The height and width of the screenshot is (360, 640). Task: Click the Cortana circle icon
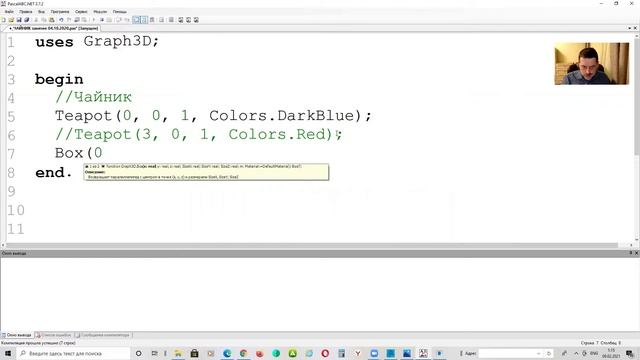point(138,353)
